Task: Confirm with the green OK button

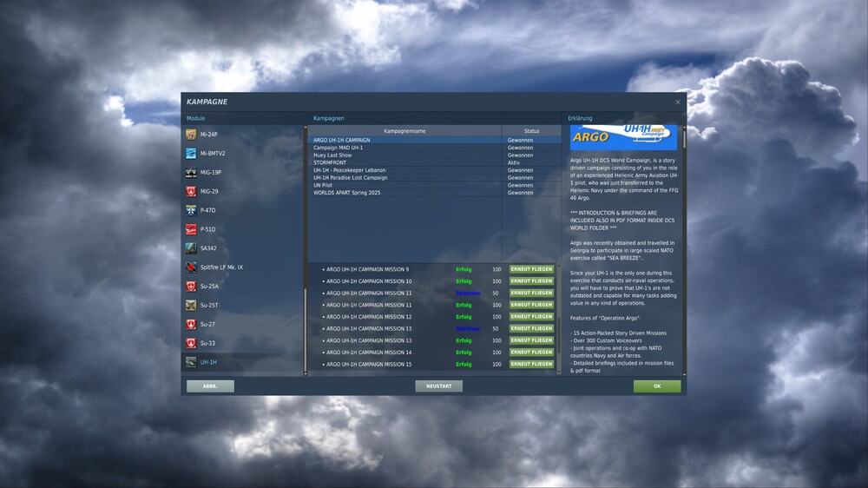Action: tap(657, 386)
